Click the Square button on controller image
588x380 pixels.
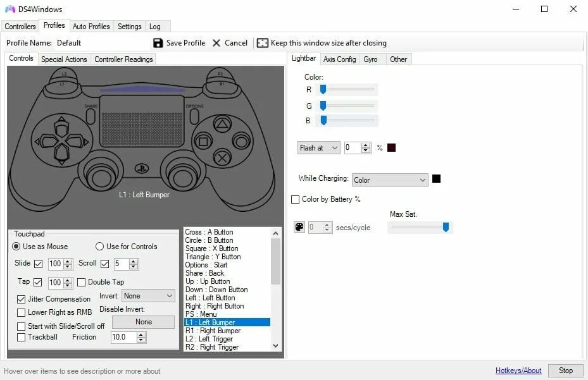(x=204, y=142)
